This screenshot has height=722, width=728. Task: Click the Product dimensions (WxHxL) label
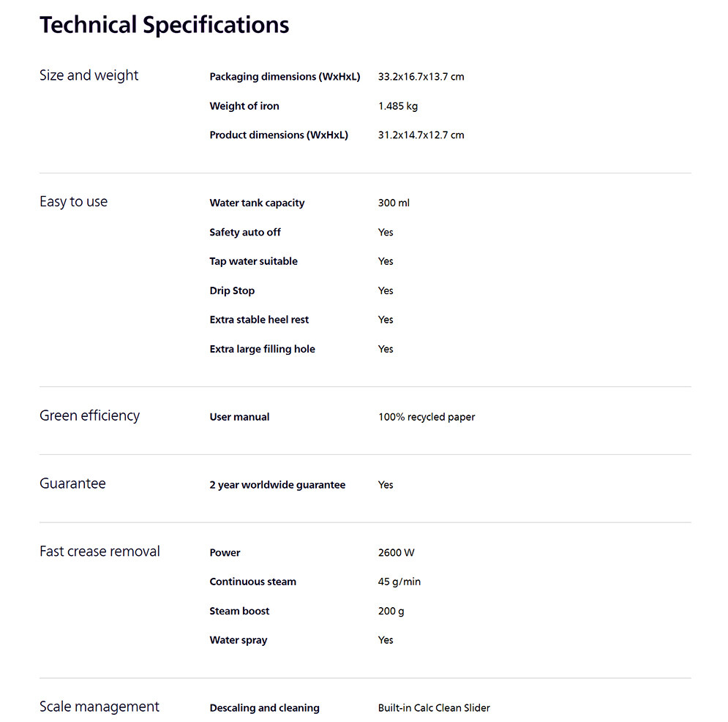(278, 135)
